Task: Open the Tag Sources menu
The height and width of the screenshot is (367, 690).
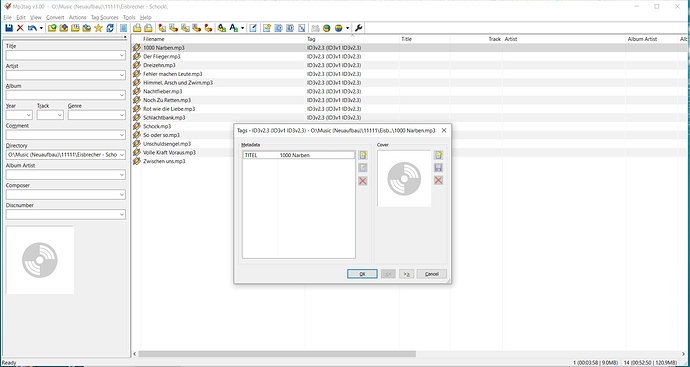Action: [105, 18]
